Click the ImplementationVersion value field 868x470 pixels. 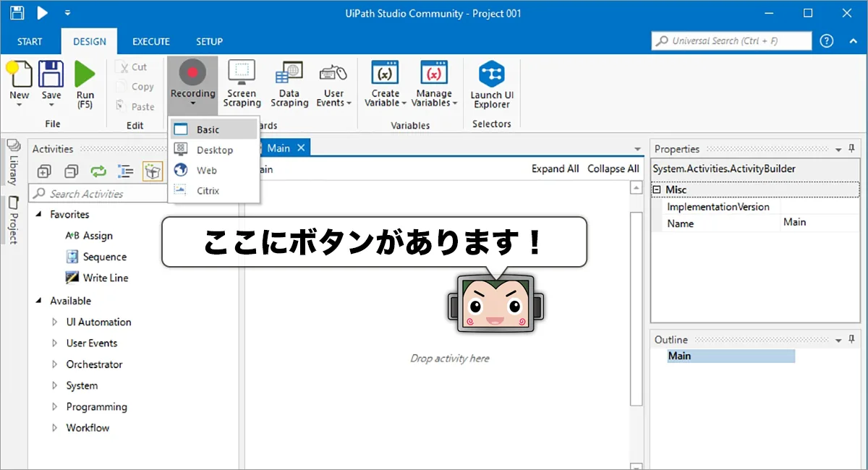pyautogui.click(x=820, y=207)
